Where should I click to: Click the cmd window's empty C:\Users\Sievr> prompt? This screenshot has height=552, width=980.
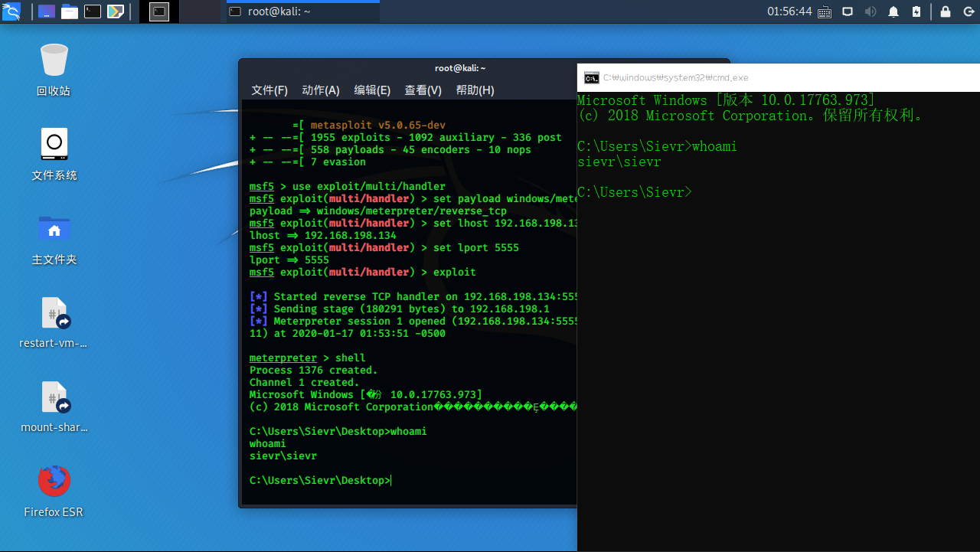[x=635, y=192]
